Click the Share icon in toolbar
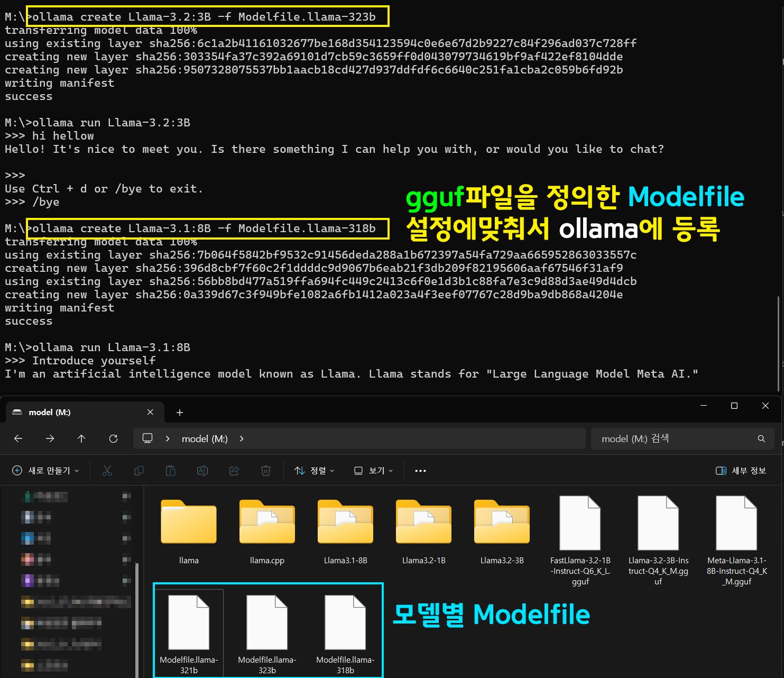 tap(234, 471)
